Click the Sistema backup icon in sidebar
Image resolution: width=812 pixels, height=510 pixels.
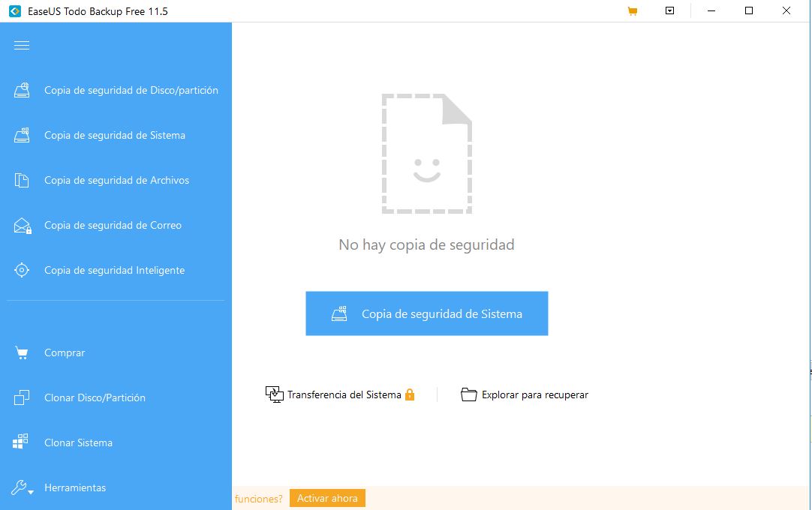pos(22,136)
